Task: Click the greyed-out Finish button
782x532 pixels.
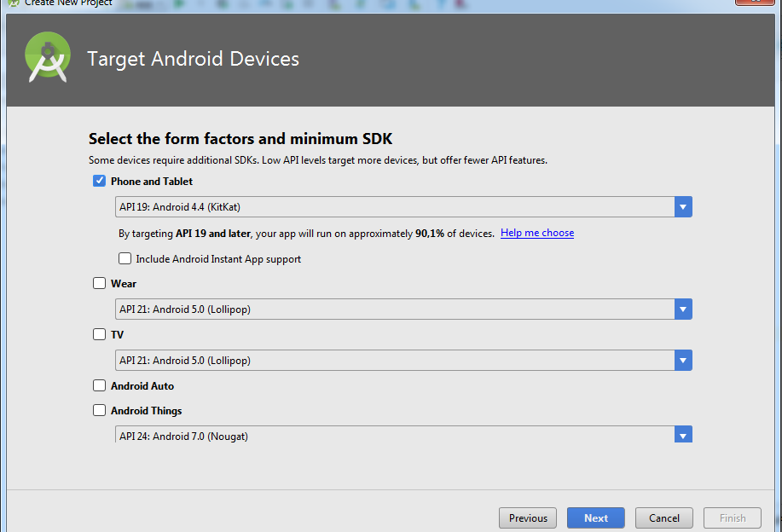Action: (x=733, y=518)
